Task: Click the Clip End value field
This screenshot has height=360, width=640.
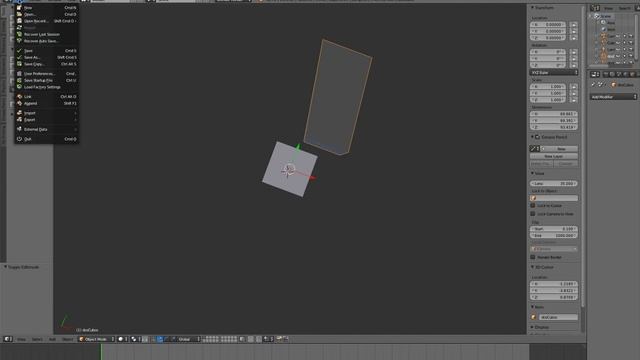Action: point(554,236)
